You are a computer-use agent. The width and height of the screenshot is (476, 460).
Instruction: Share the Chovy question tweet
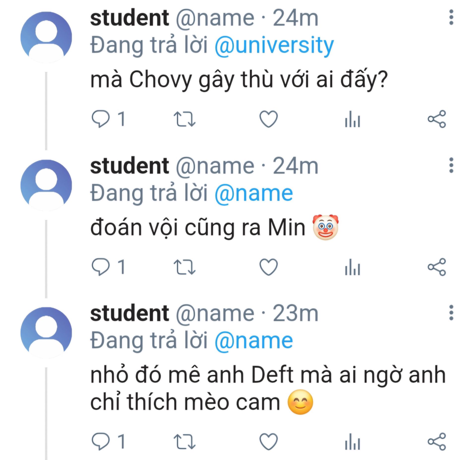(x=437, y=119)
